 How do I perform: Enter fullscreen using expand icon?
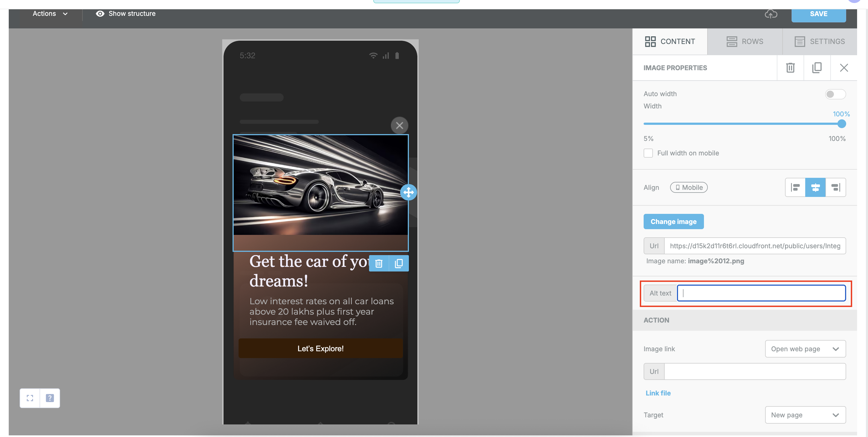click(x=30, y=398)
